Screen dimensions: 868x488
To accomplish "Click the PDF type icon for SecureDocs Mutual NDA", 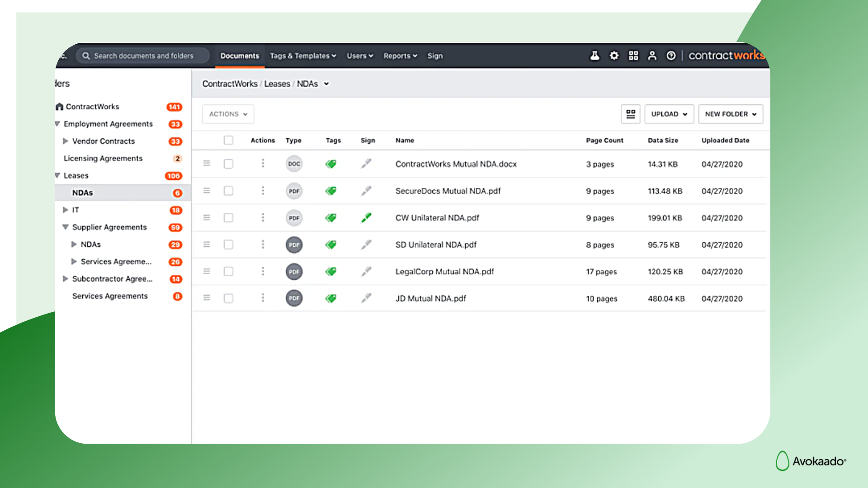I will coord(294,191).
